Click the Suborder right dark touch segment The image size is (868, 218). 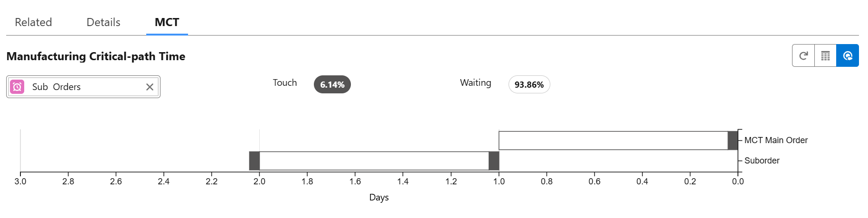coord(494,161)
